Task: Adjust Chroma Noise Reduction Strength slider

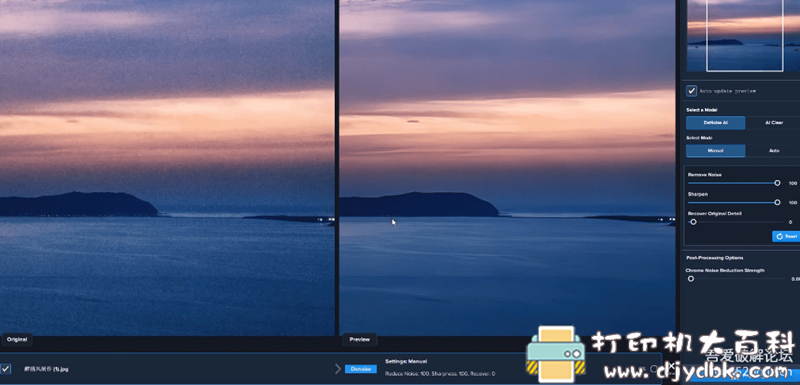Action: 691,279
